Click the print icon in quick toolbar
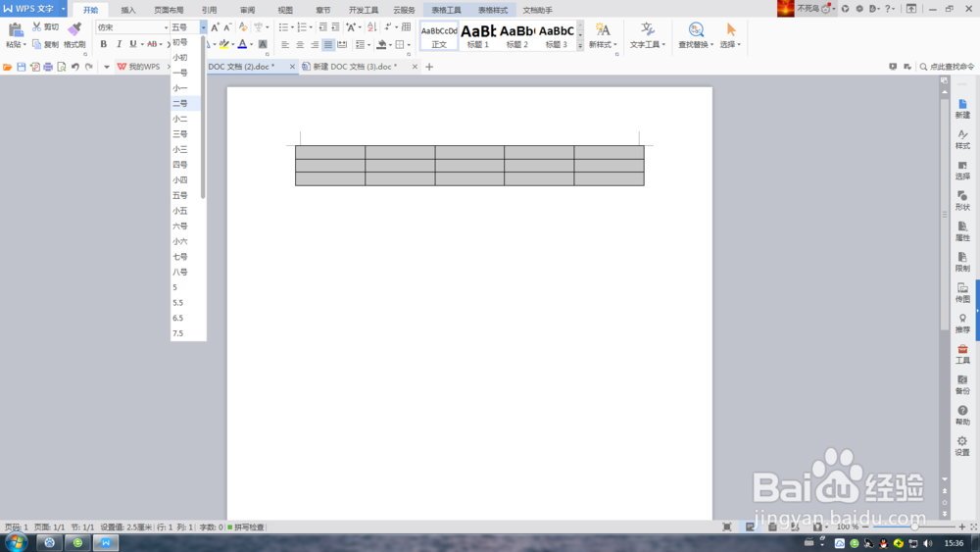The height and width of the screenshot is (552, 980). pyautogui.click(x=48, y=67)
